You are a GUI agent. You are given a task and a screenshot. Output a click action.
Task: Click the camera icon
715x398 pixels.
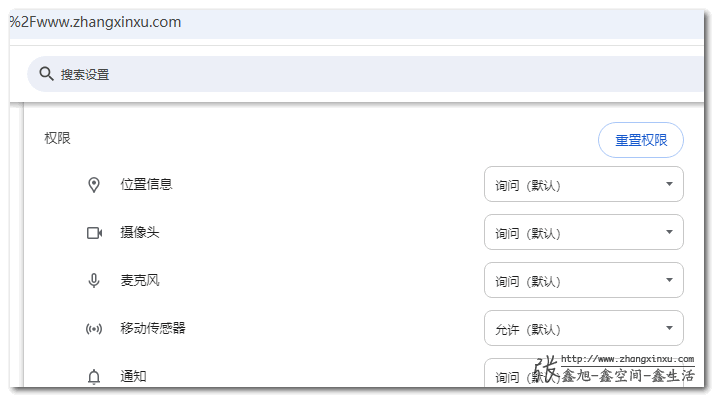pyautogui.click(x=94, y=233)
